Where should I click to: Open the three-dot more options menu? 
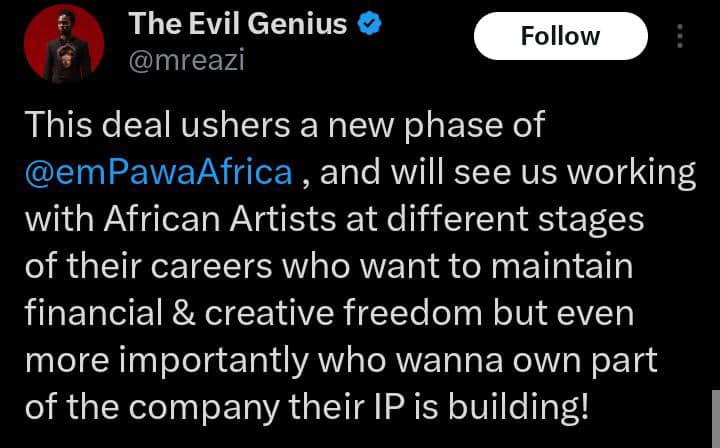pyautogui.click(x=681, y=36)
